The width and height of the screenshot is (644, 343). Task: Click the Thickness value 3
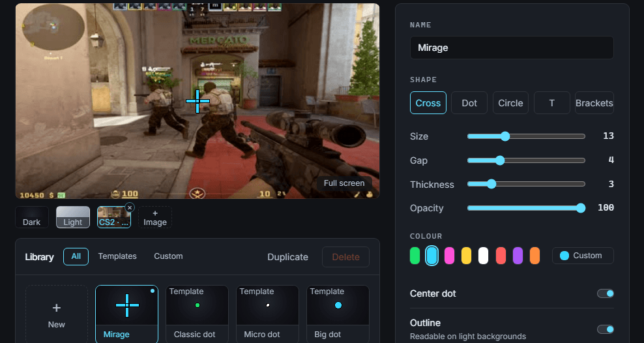[611, 184]
